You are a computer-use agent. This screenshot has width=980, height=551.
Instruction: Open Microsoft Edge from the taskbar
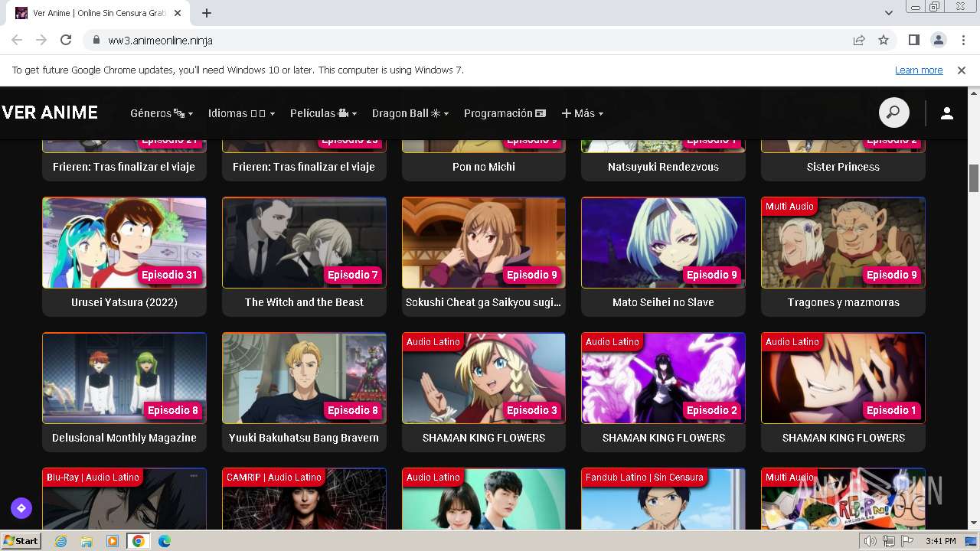[165, 541]
